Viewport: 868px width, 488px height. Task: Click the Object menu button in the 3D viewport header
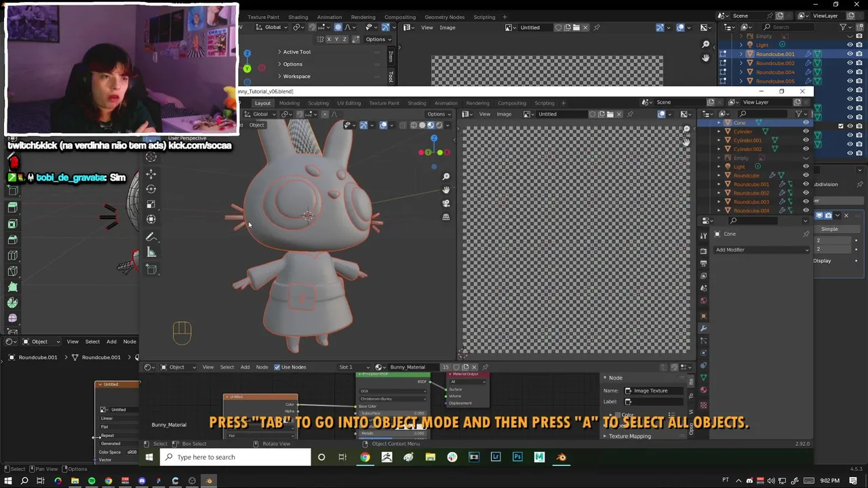tap(256, 125)
